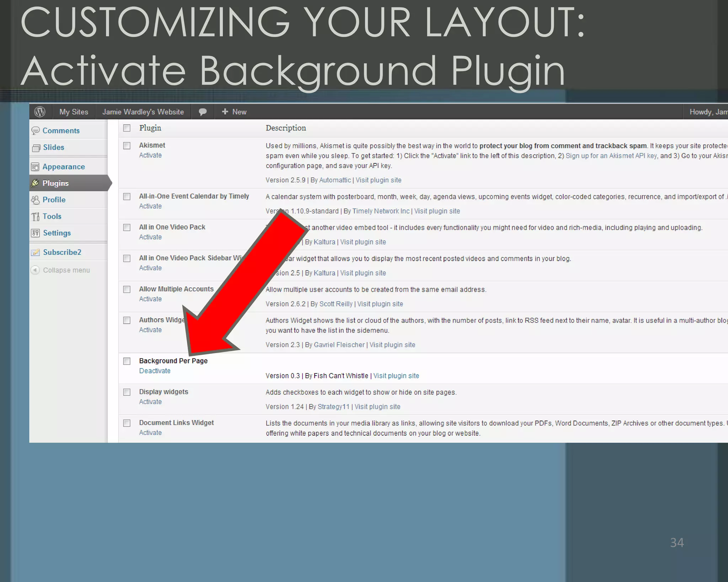Activate Document Links Widget plugin

coord(150,432)
